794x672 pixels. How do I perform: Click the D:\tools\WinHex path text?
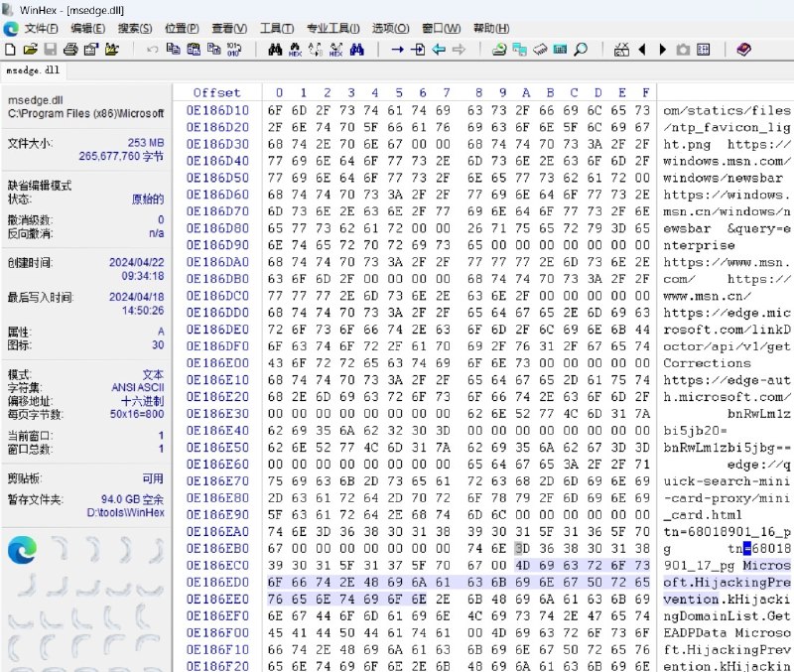(126, 512)
